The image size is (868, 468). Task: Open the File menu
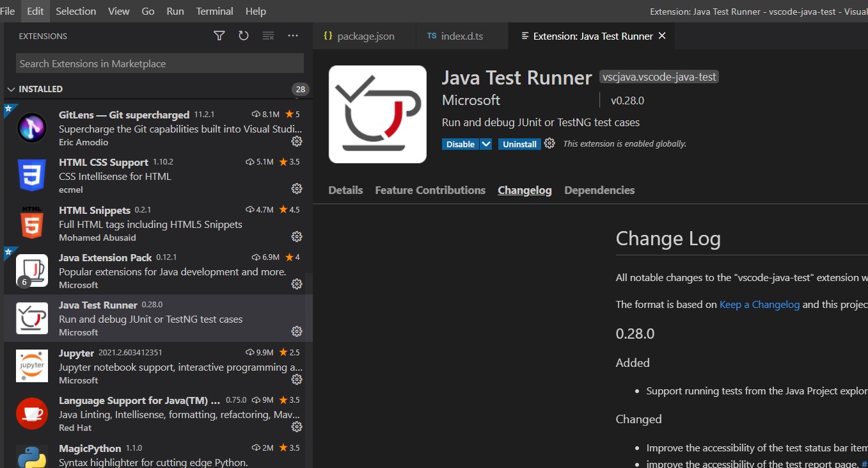[8, 11]
